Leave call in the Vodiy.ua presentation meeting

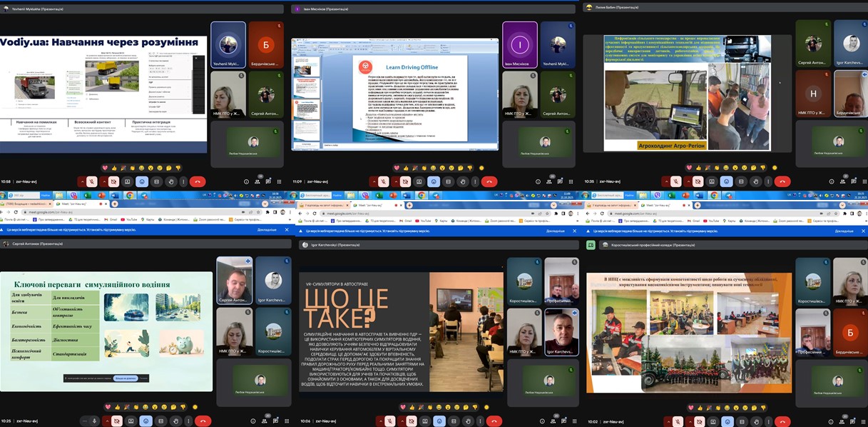(x=198, y=181)
